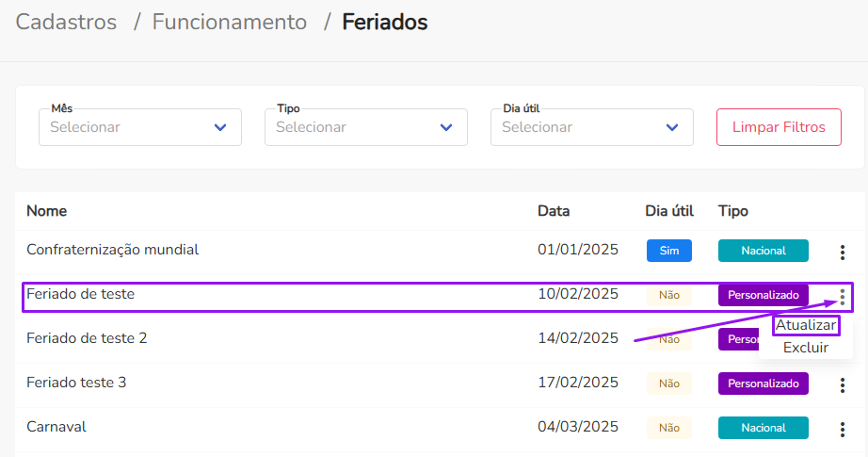Click Não badge on Feriado teste 3 row

click(669, 384)
